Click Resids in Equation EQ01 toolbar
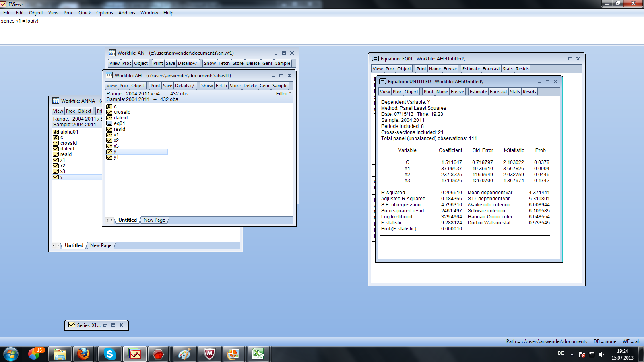644x362 pixels. pyautogui.click(x=522, y=69)
